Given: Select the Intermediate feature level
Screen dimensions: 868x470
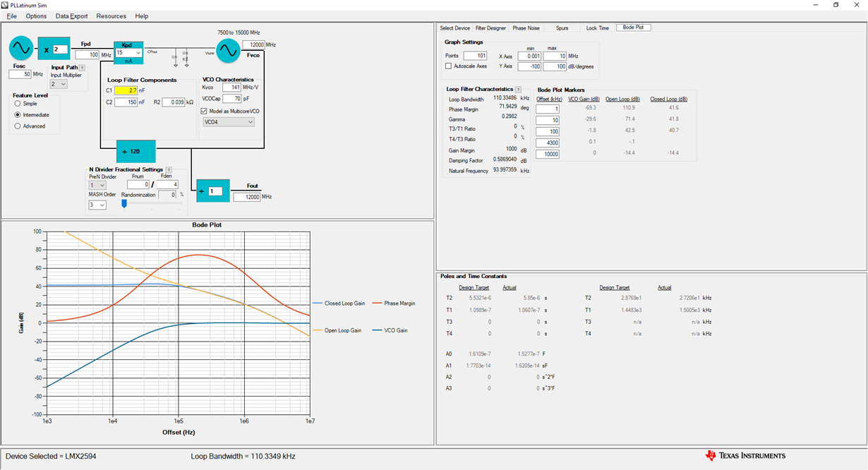Looking at the screenshot, I should click(x=18, y=115).
